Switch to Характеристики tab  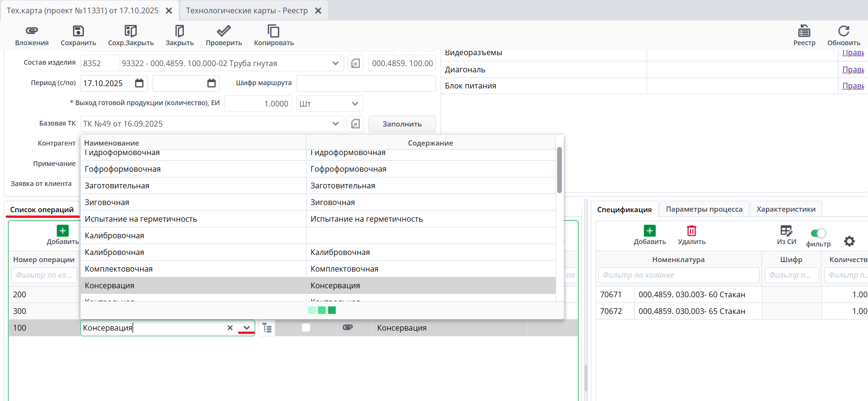[785, 209]
